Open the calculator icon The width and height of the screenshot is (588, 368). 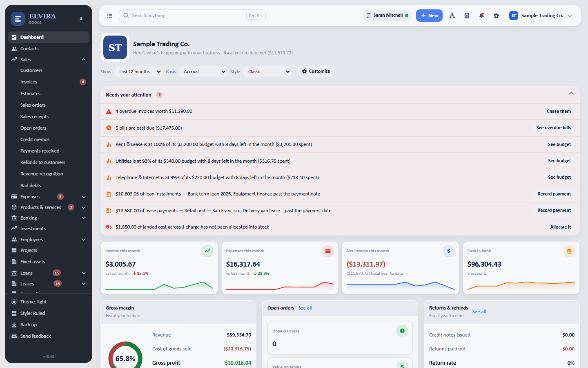click(467, 16)
